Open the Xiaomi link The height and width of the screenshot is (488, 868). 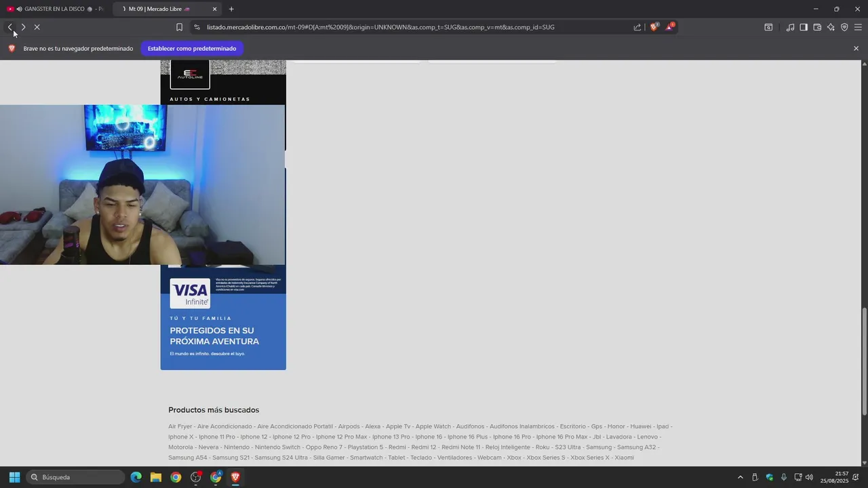click(625, 457)
